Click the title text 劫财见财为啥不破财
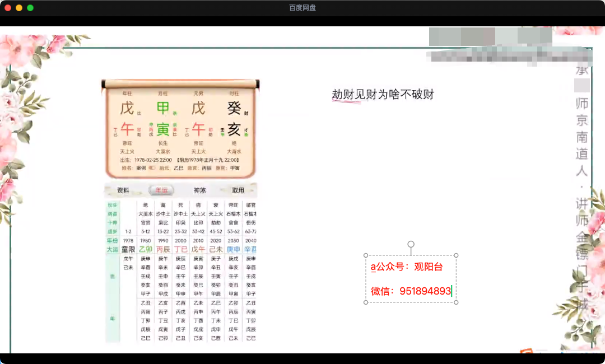Viewport: 605px width, 364px height. click(x=383, y=95)
